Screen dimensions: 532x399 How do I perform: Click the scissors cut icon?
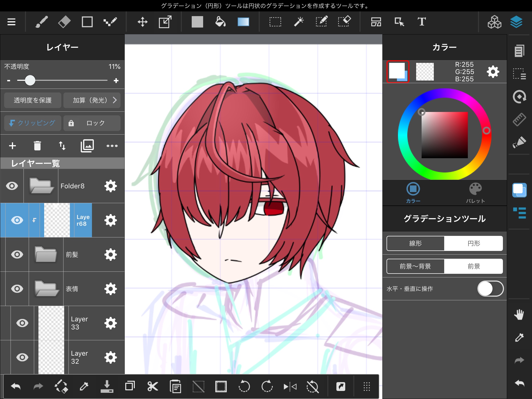[x=152, y=387]
